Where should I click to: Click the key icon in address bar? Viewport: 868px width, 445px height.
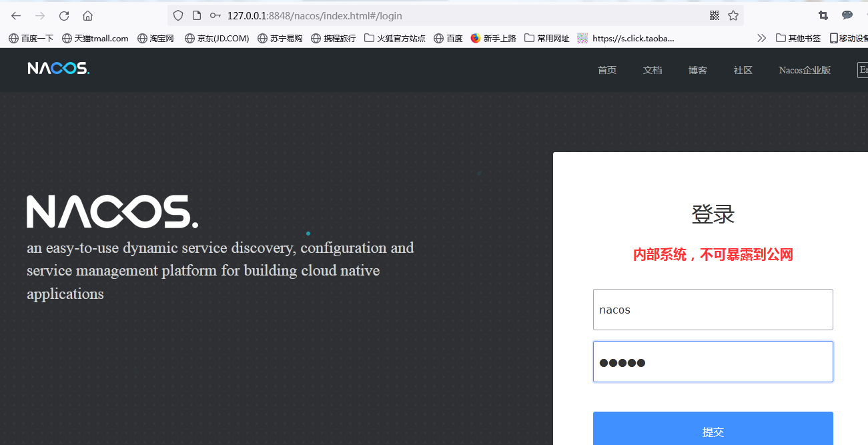215,15
